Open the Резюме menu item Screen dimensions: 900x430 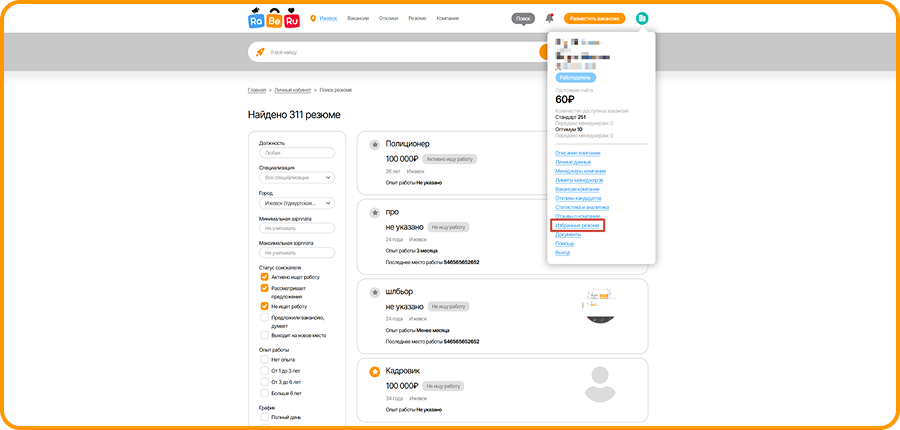pos(417,18)
